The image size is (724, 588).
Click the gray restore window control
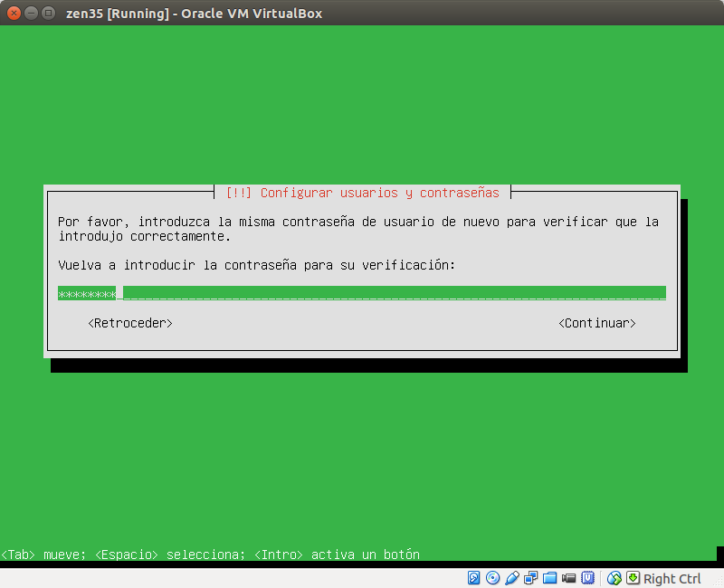click(46, 14)
